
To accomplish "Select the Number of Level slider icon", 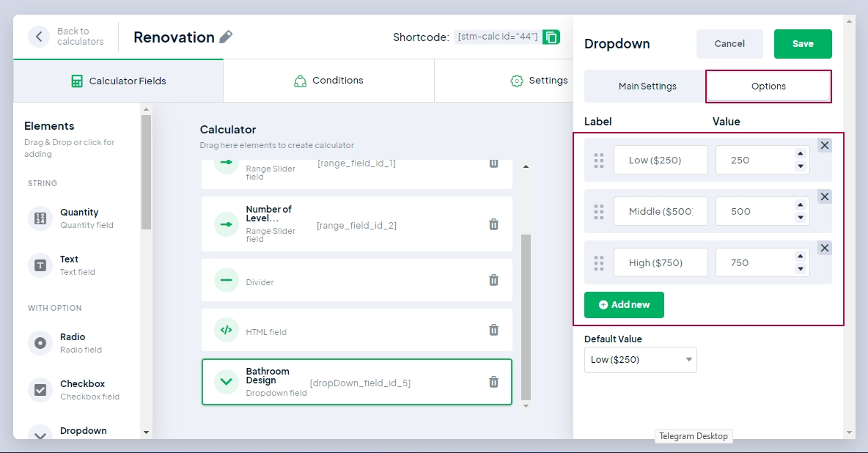I will pos(226,224).
